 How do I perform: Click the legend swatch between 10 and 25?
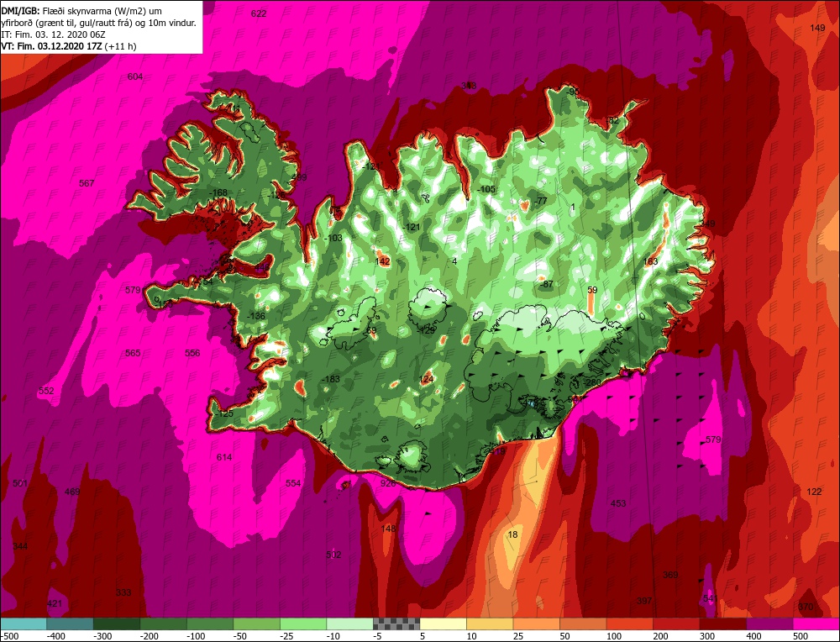point(490,624)
